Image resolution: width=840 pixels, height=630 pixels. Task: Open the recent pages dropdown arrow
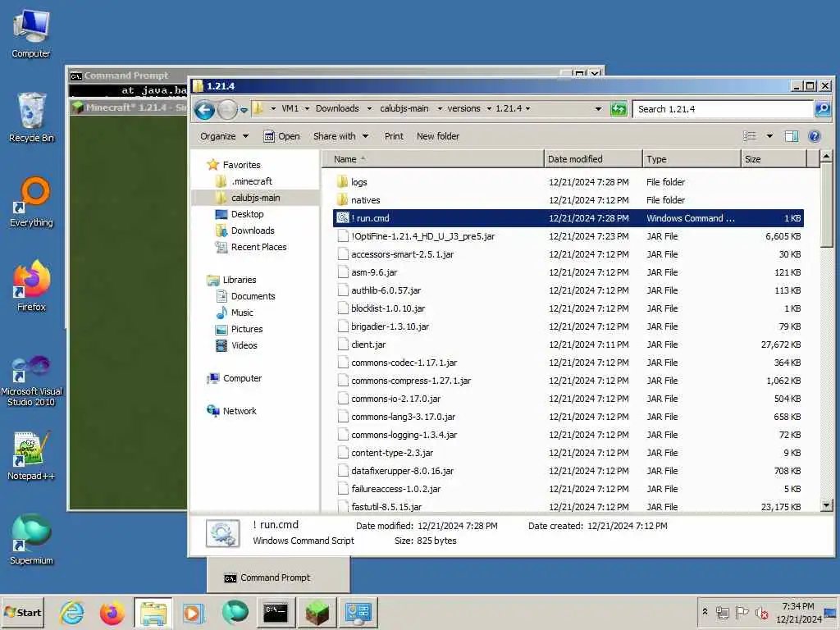(244, 110)
